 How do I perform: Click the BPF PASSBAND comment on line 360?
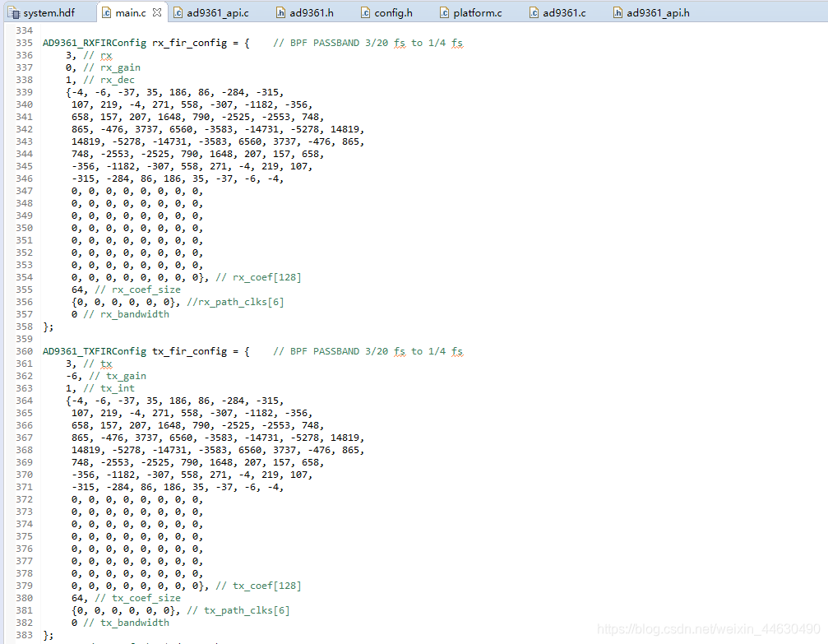point(368,351)
